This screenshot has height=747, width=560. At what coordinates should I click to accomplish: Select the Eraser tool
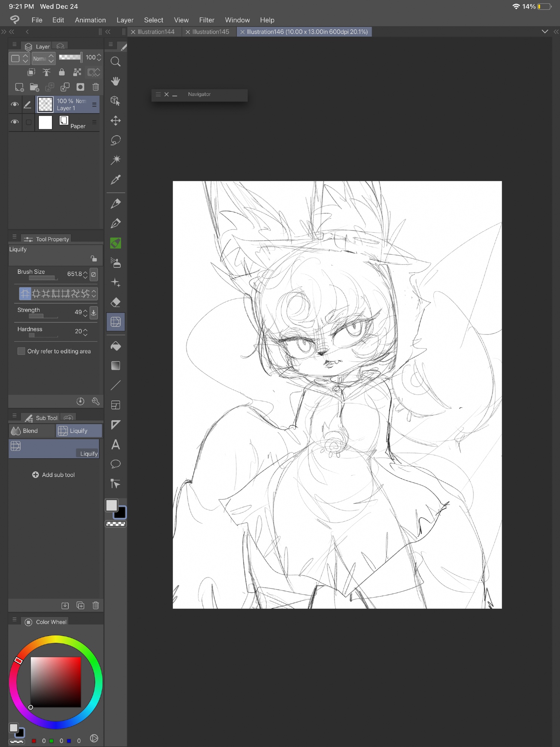coord(115,302)
